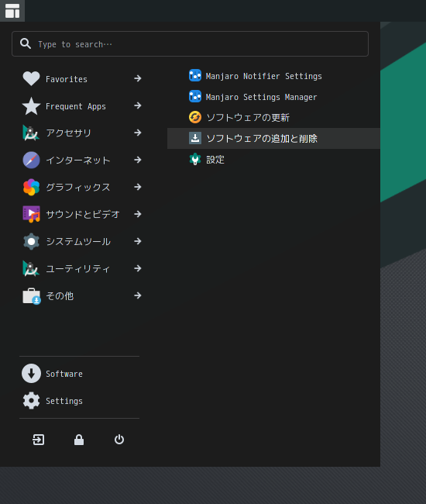Click the ソフトウェアの追加と削除 download icon
Viewport: 426px width, 504px height.
(x=195, y=138)
